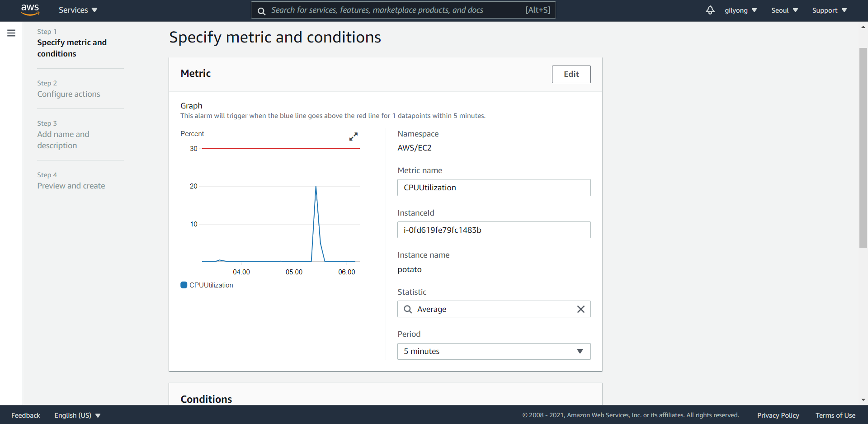This screenshot has height=424, width=868.
Task: Click the CPU spike peak on graph
Action: pyautogui.click(x=316, y=187)
